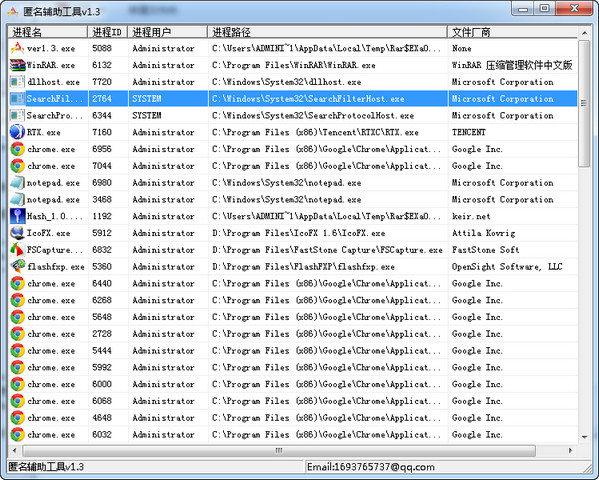This screenshot has width=599, height=480.
Task: Close the 匿名辅助工具 window
Action: [574, 8]
